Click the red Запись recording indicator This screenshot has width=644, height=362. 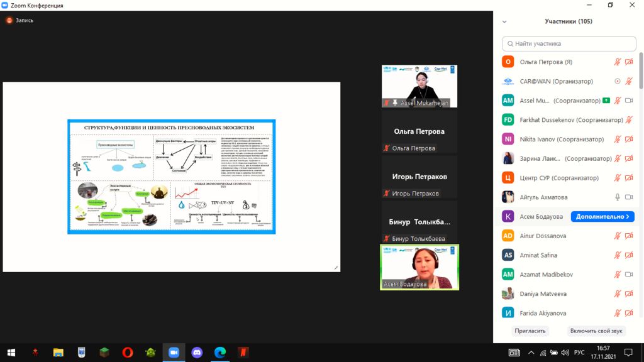(x=9, y=20)
